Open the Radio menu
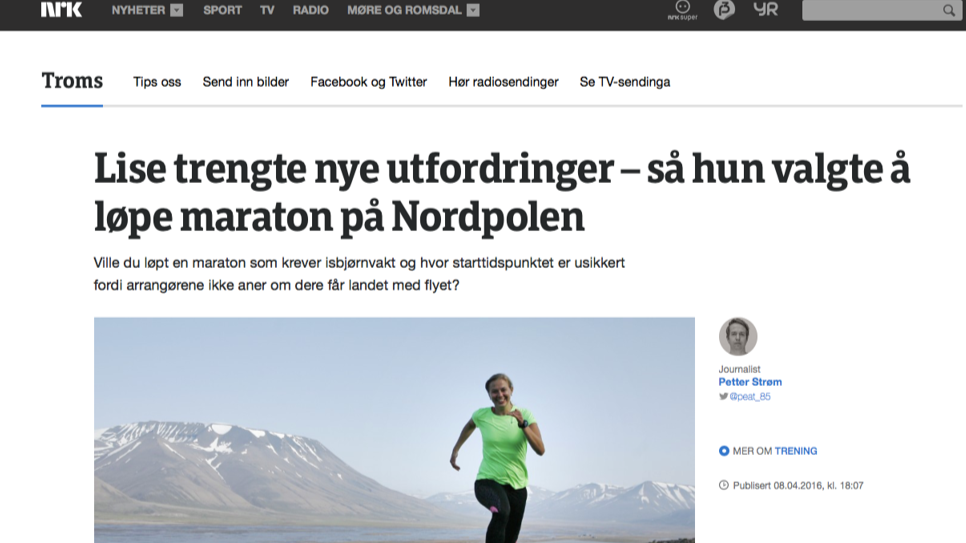This screenshot has height=543, width=966. coord(310,10)
